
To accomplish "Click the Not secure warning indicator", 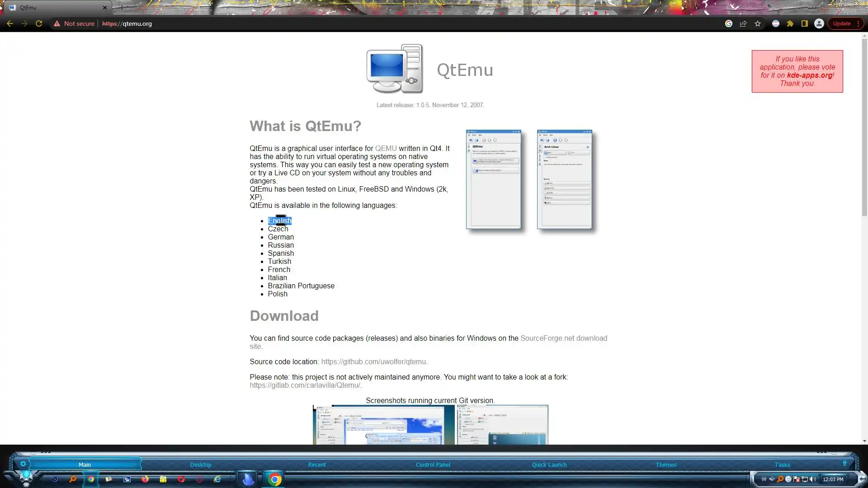I will tap(74, 23).
